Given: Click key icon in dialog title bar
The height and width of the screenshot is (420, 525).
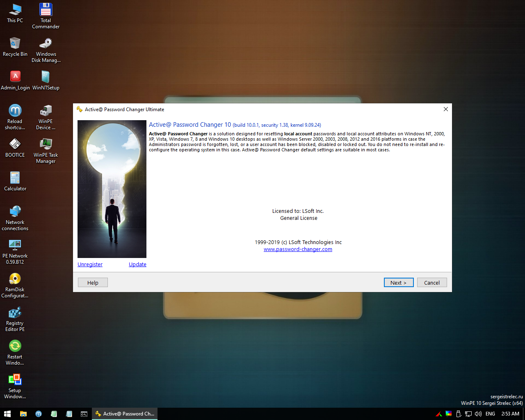Looking at the screenshot, I should (x=80, y=109).
